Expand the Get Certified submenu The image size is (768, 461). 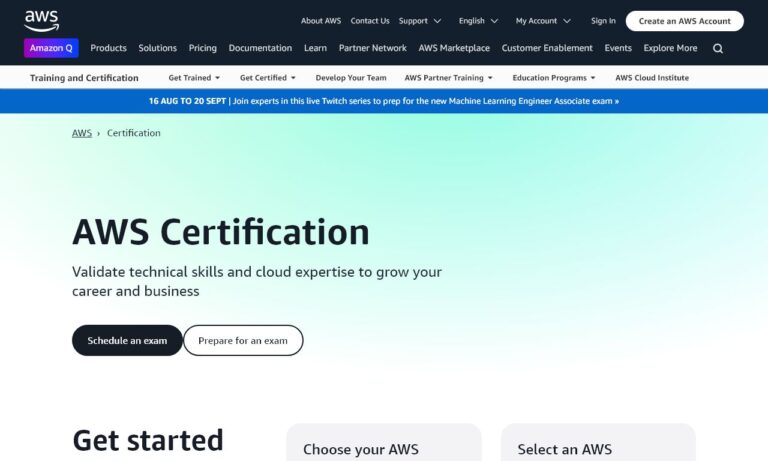(x=268, y=78)
